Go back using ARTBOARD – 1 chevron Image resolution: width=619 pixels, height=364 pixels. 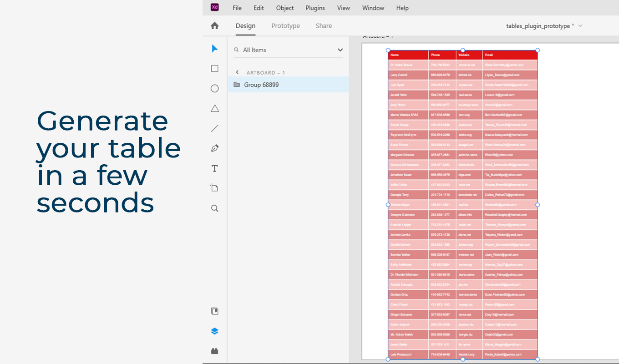coord(237,72)
